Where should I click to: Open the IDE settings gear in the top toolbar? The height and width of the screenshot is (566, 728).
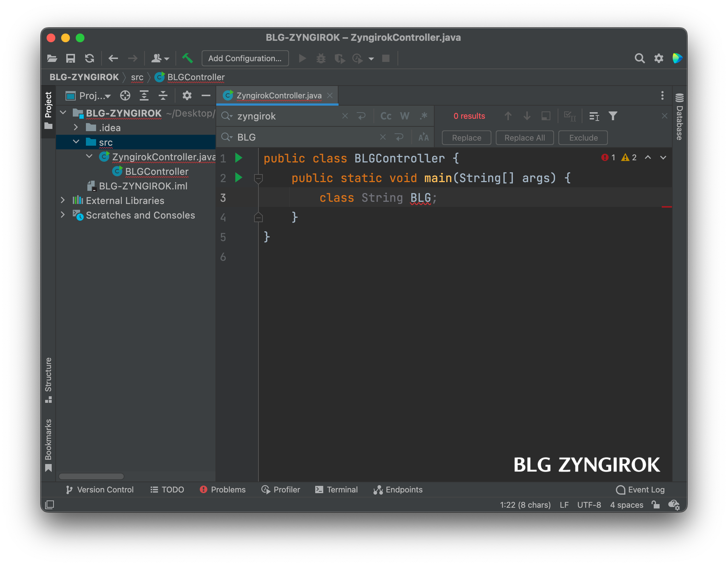tap(659, 58)
